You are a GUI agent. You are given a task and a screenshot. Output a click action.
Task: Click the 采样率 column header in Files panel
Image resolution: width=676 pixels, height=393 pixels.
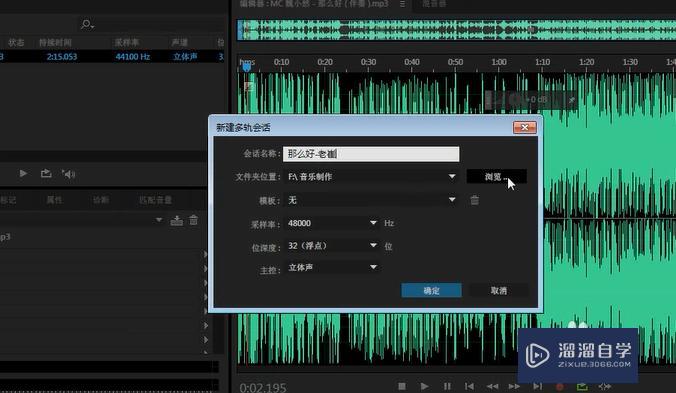point(126,42)
